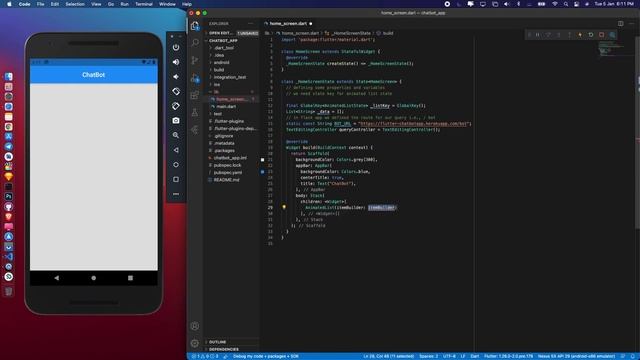Rotate emulator right
This screenshot has width=640, height=360.
click(176, 106)
